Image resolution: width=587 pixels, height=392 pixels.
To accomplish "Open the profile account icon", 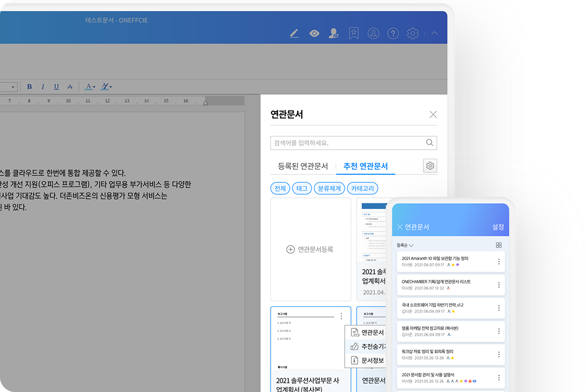I will (x=373, y=33).
